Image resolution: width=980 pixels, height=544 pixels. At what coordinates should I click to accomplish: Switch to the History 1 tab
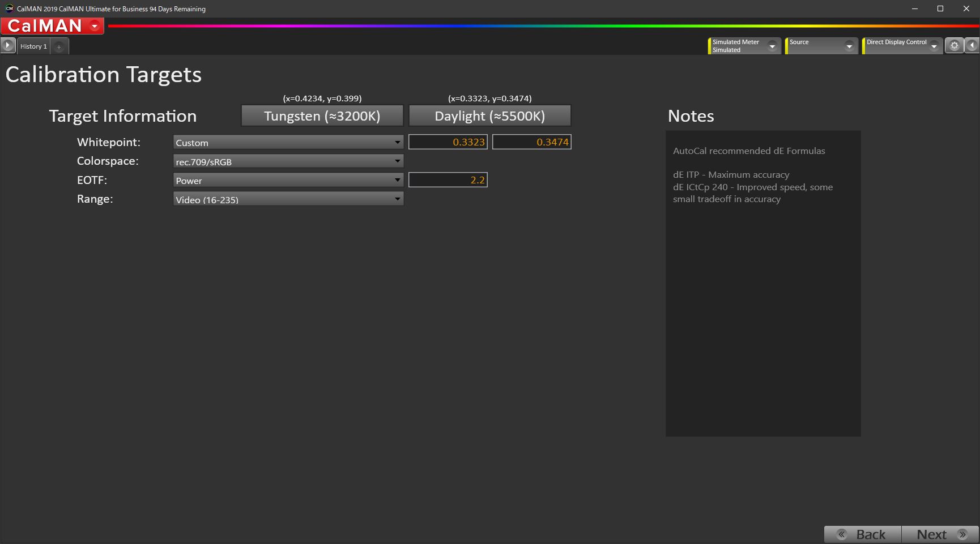[33, 46]
